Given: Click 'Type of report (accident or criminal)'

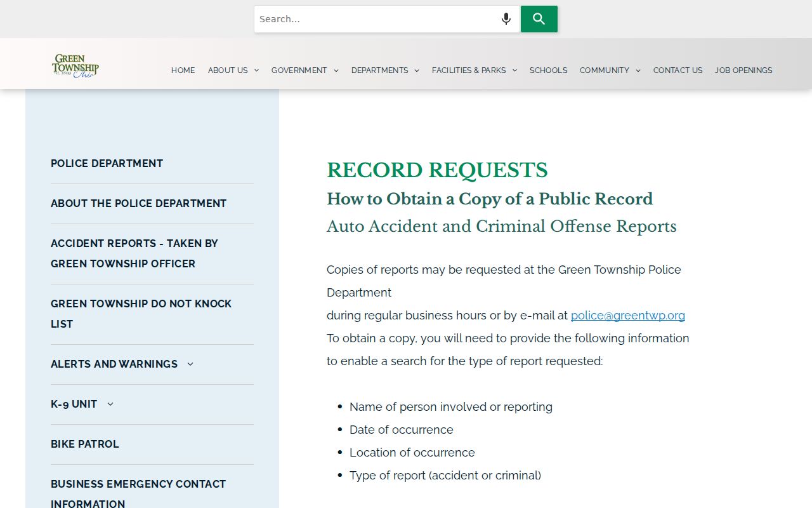Looking at the screenshot, I should [x=445, y=475].
